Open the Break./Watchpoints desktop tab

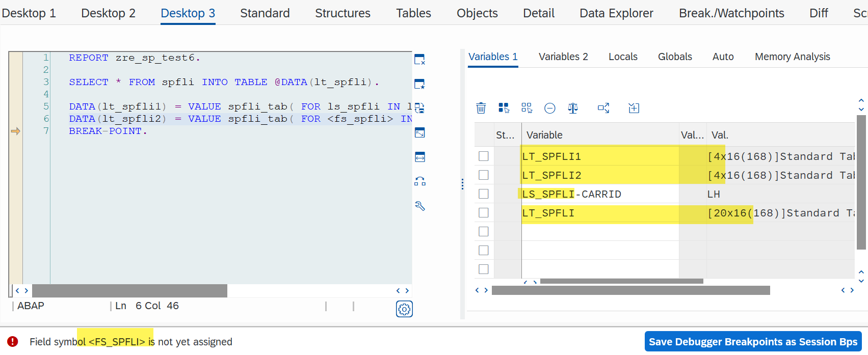point(731,13)
